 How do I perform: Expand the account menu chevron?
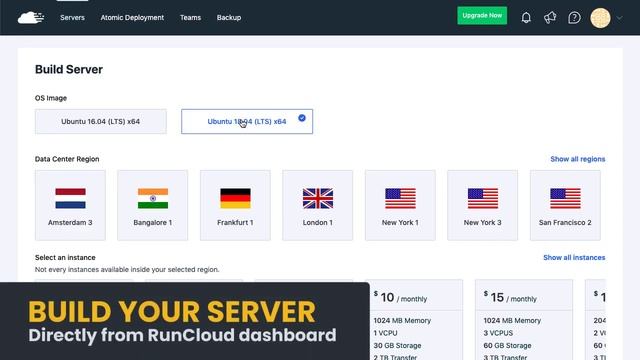click(x=619, y=18)
